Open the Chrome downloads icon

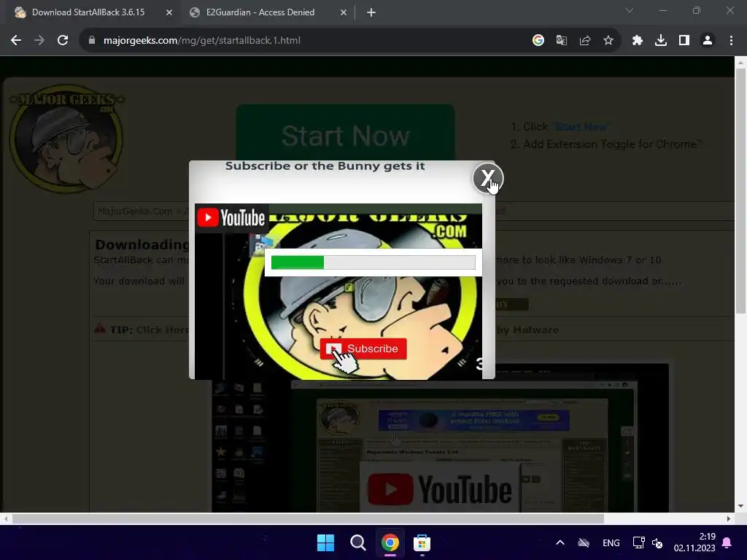pos(661,41)
